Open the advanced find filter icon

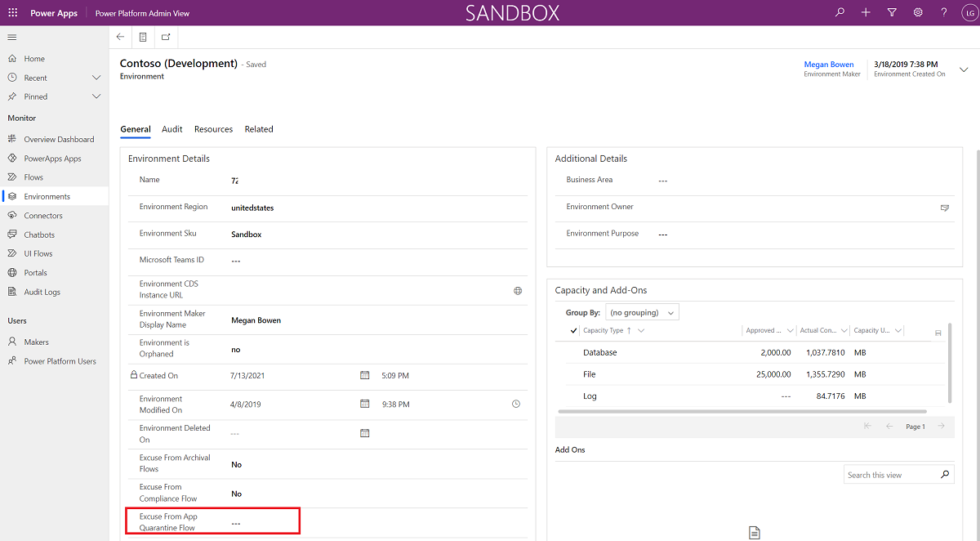892,13
